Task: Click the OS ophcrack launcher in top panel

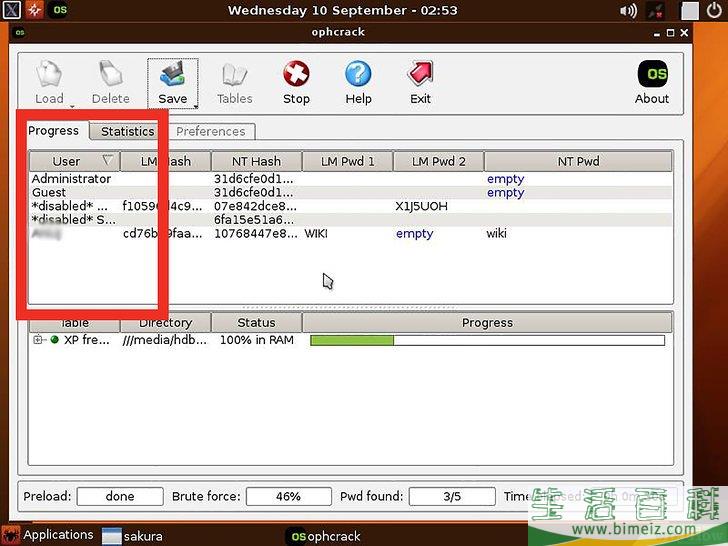Action: [58, 10]
